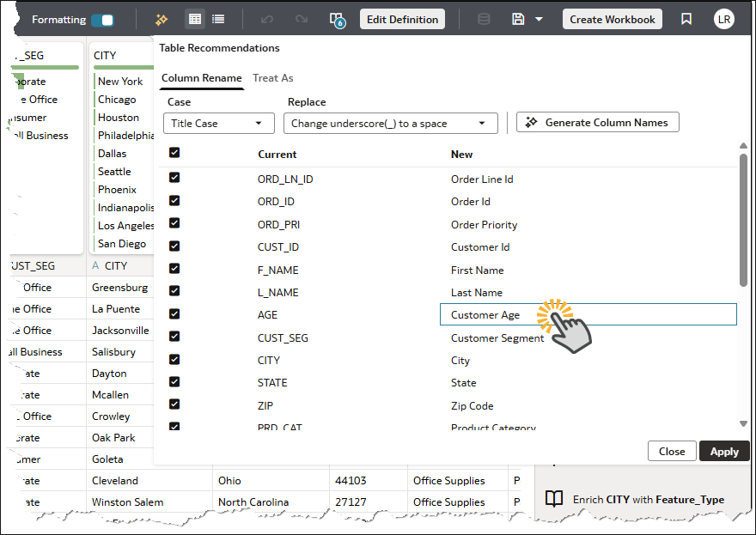The image size is (756, 535).
Task: Uncheck the ORD_ID row checkbox
Action: click(x=174, y=201)
